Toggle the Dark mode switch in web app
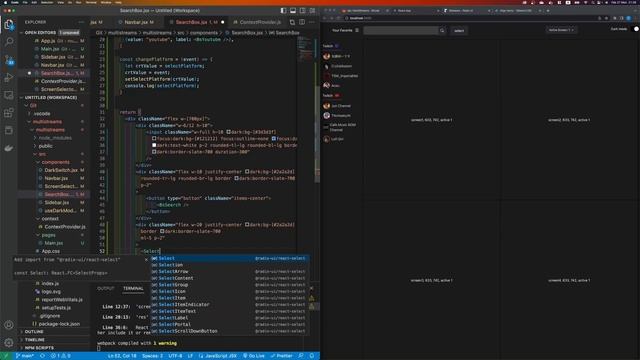The height and width of the screenshot is (360, 640). coord(636,29)
